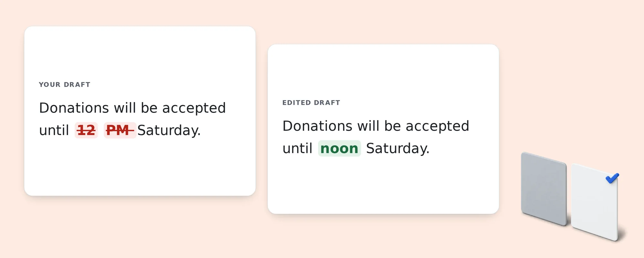Select the white document panel icon

tap(595, 202)
